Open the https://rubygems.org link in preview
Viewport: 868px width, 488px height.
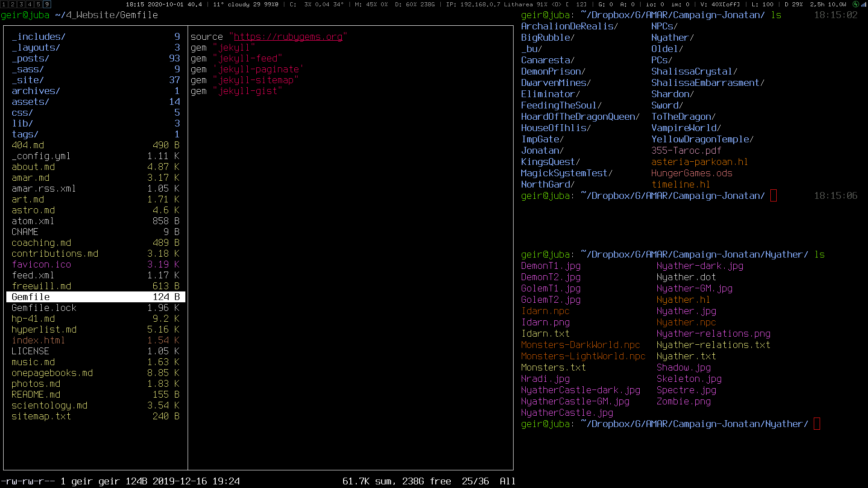pyautogui.click(x=288, y=37)
